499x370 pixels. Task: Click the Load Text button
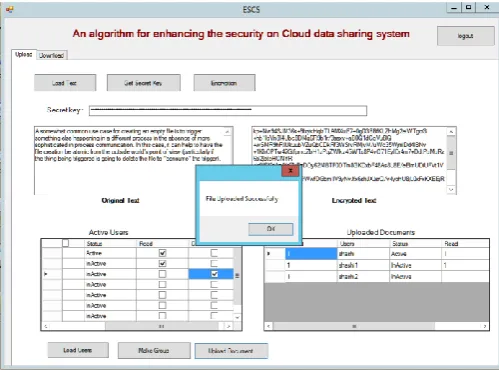coord(65,83)
